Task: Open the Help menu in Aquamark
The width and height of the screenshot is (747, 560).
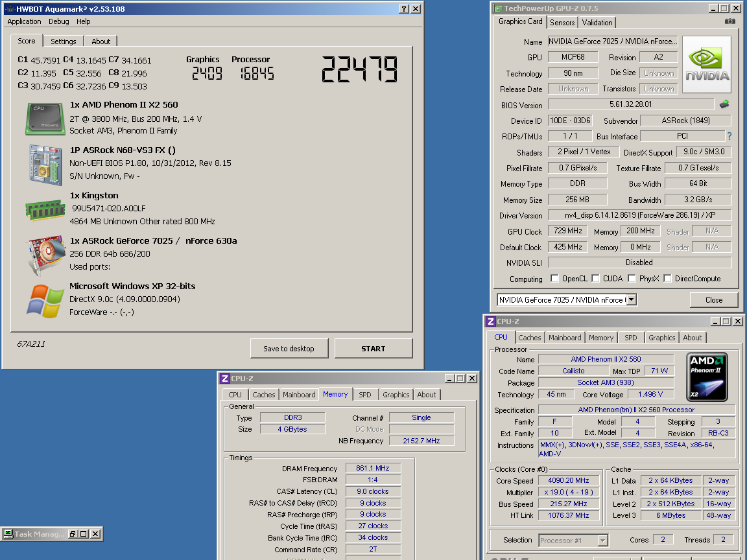Action: pos(84,21)
